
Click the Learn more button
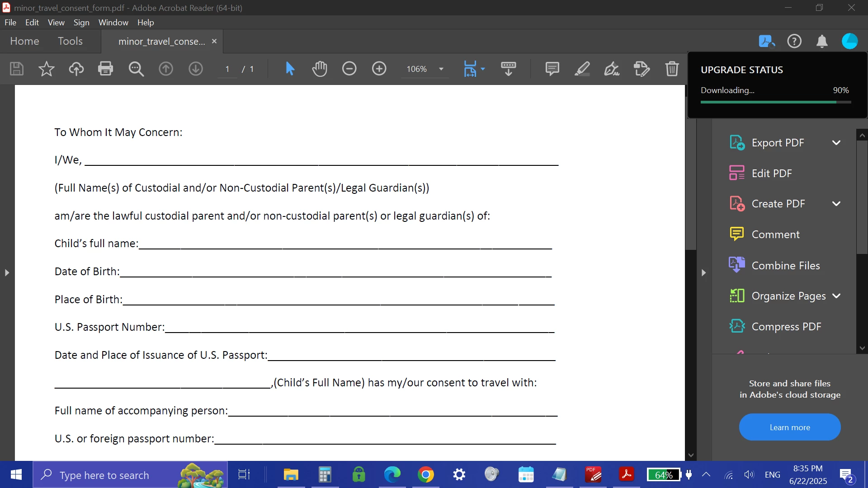[789, 427]
